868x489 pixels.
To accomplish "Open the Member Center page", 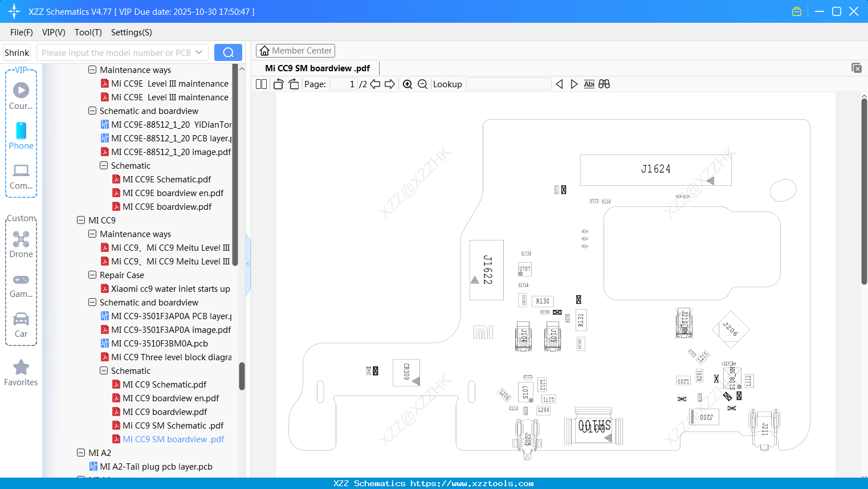I will point(295,50).
